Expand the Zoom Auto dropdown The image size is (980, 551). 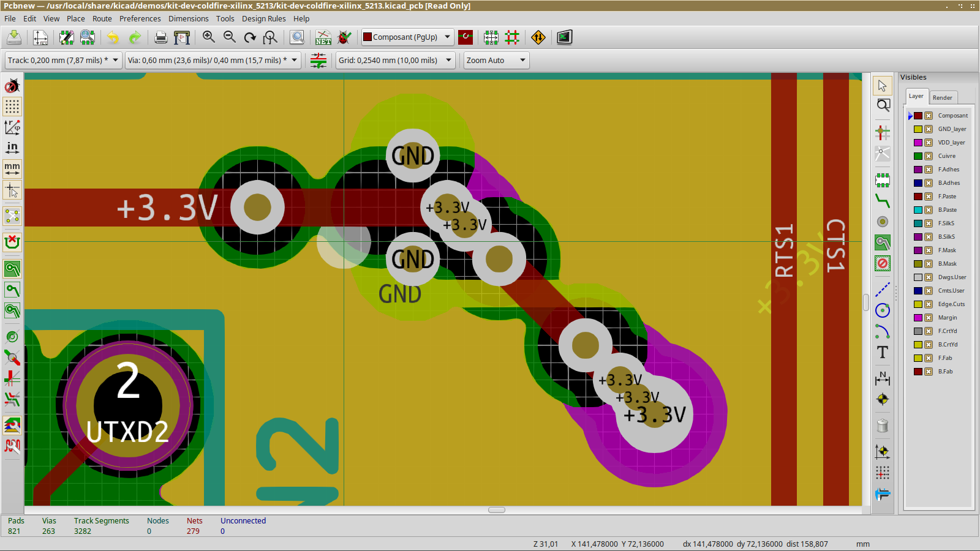point(496,61)
